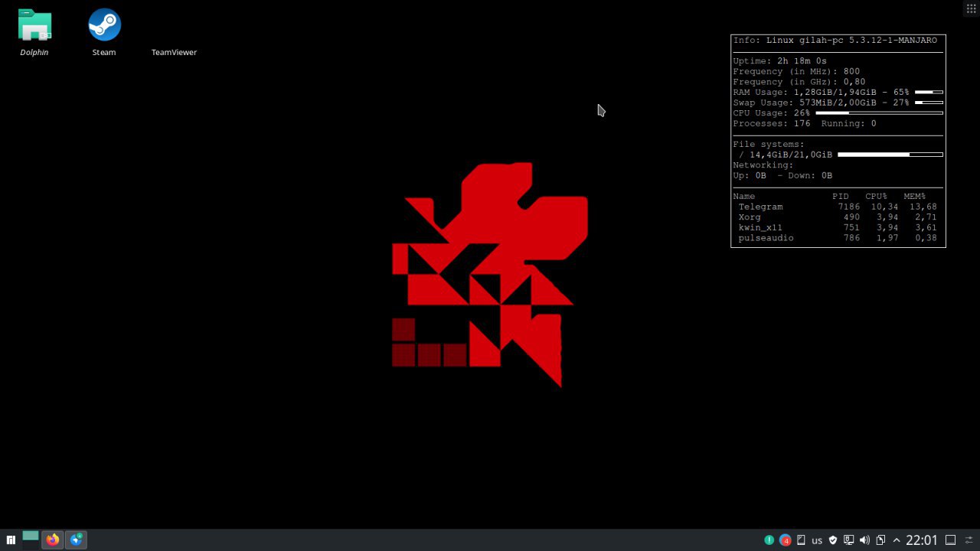Screen dimensions: 980x551
Task: Click the 'Uptime: 2h 18m 0s' text
Action: click(779, 61)
